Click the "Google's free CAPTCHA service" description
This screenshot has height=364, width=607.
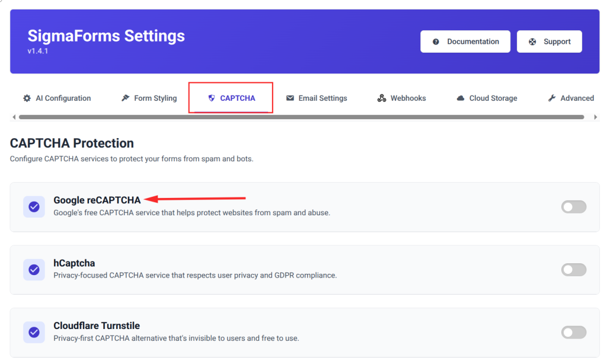(x=191, y=213)
